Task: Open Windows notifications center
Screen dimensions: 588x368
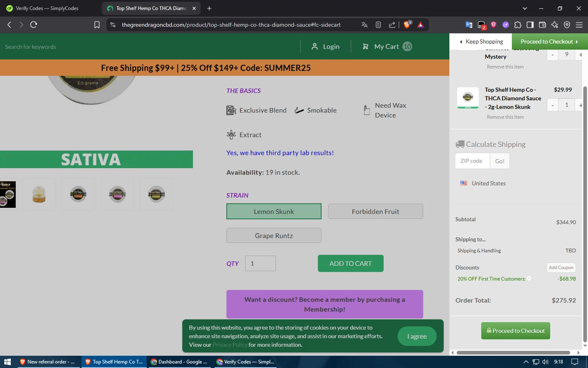Action: click(x=575, y=362)
